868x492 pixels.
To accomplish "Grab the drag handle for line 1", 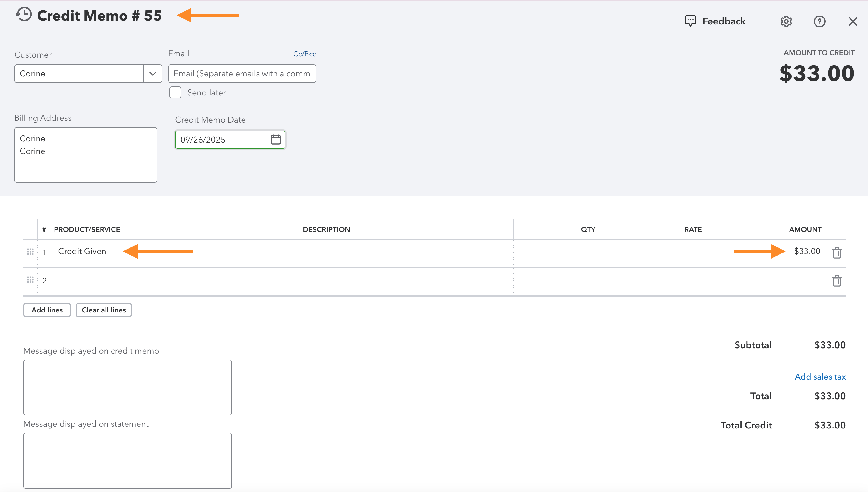I will point(30,252).
